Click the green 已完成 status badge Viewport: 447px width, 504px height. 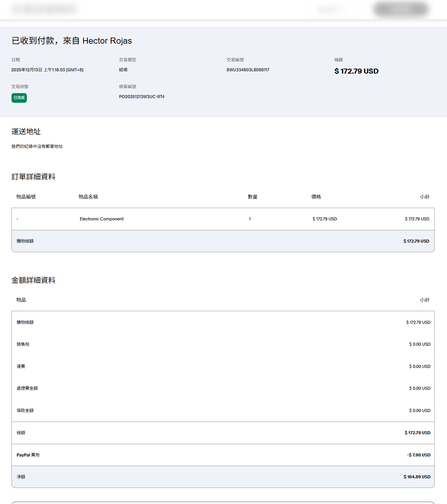[19, 98]
